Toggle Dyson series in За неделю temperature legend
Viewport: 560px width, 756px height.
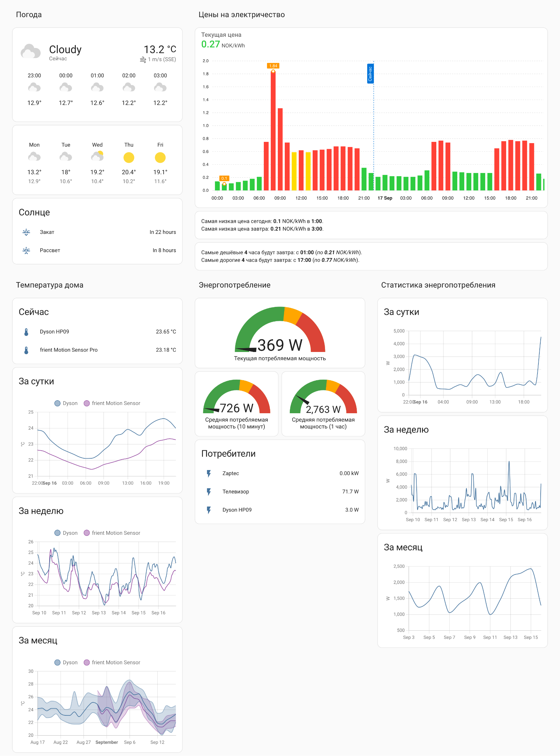tap(66, 533)
